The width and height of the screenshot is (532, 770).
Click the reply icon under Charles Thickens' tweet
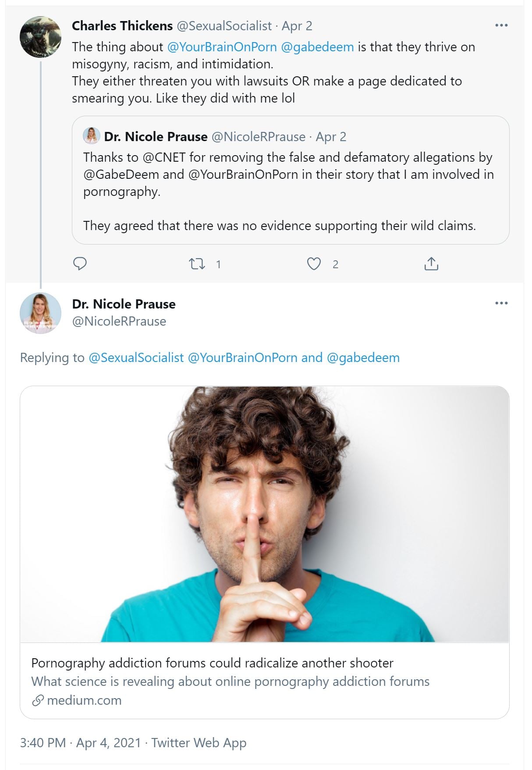pyautogui.click(x=80, y=264)
